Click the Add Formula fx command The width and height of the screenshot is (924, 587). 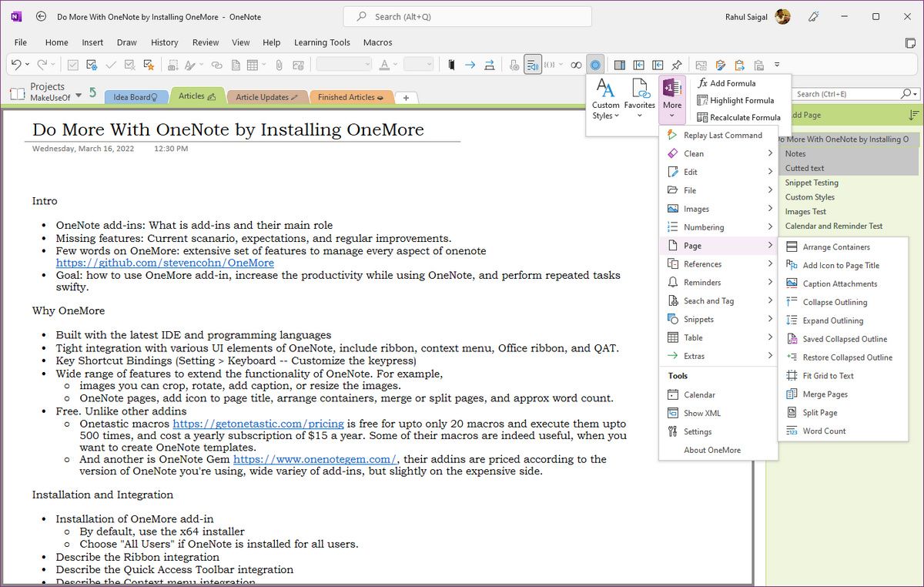[x=726, y=83]
